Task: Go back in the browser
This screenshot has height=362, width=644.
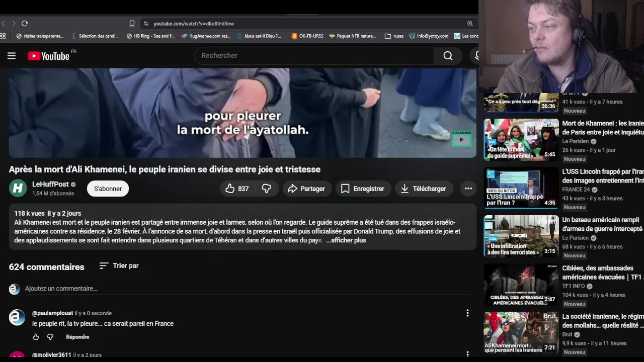Action: [4, 24]
